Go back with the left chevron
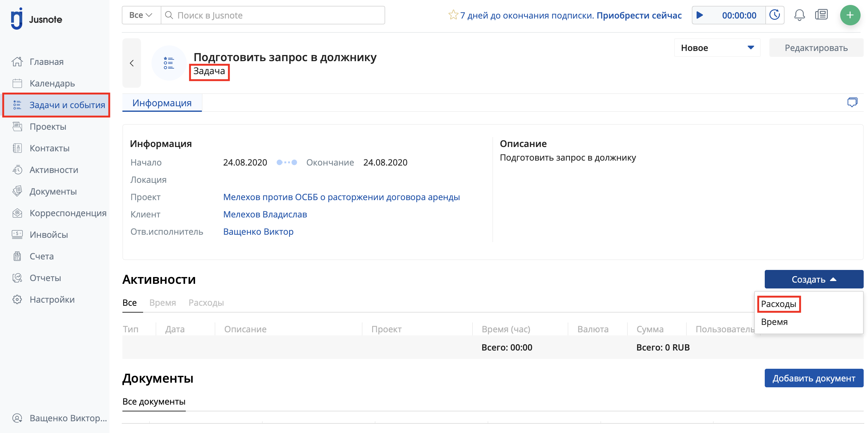The image size is (868, 433). click(x=131, y=63)
